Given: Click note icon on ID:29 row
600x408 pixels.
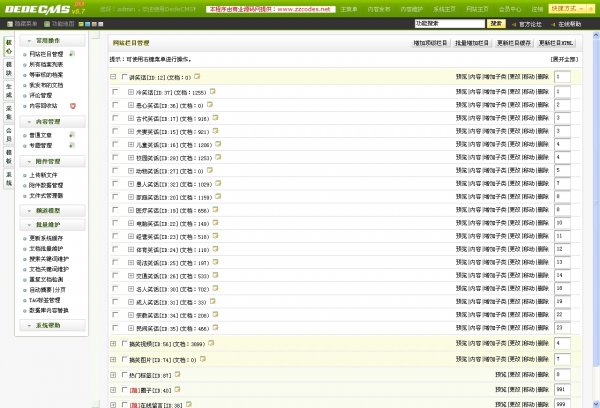Looking at the screenshot, I should click(218, 157).
